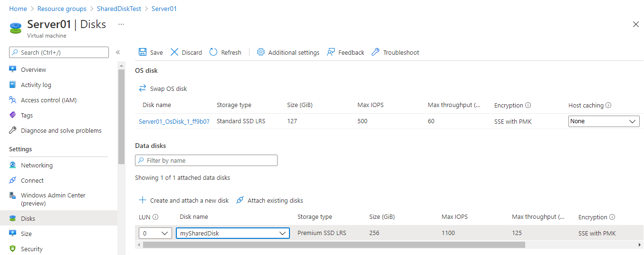644x255 pixels.
Task: Click the Encryption info icon for OS disk
Action: pos(528,106)
